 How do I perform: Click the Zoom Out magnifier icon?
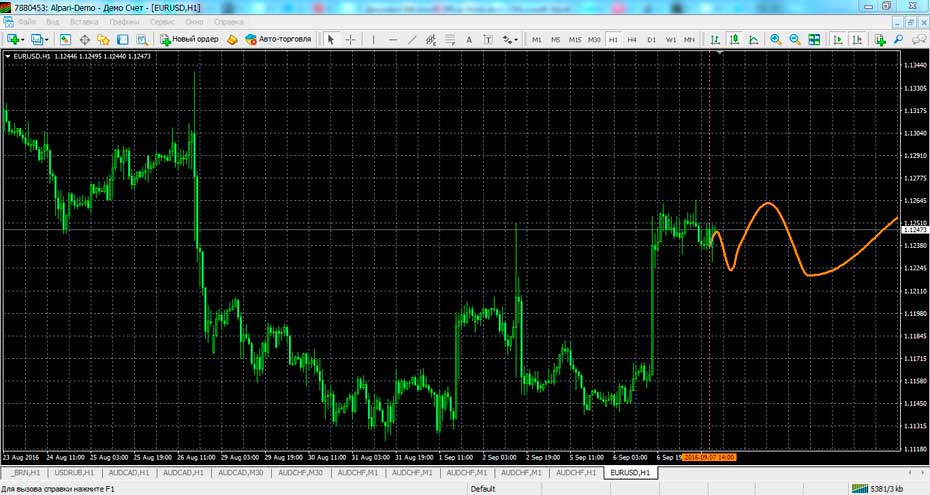pos(795,40)
